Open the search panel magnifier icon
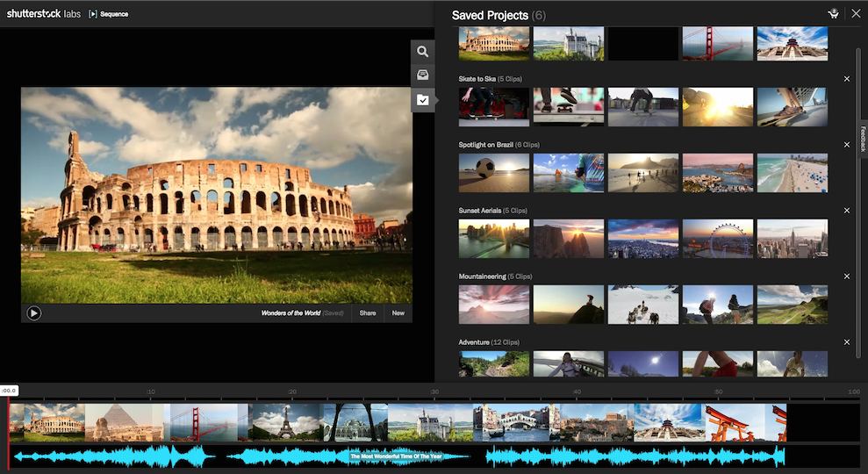This screenshot has width=868, height=474. point(422,52)
